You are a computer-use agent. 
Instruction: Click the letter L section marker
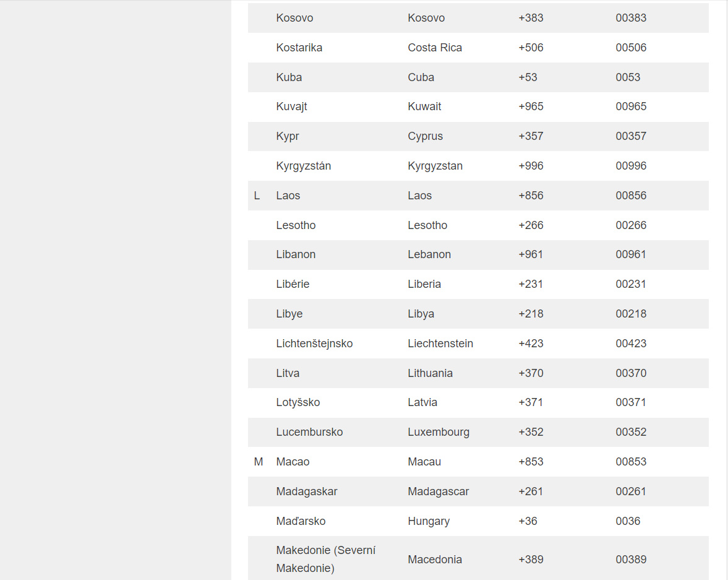click(257, 196)
